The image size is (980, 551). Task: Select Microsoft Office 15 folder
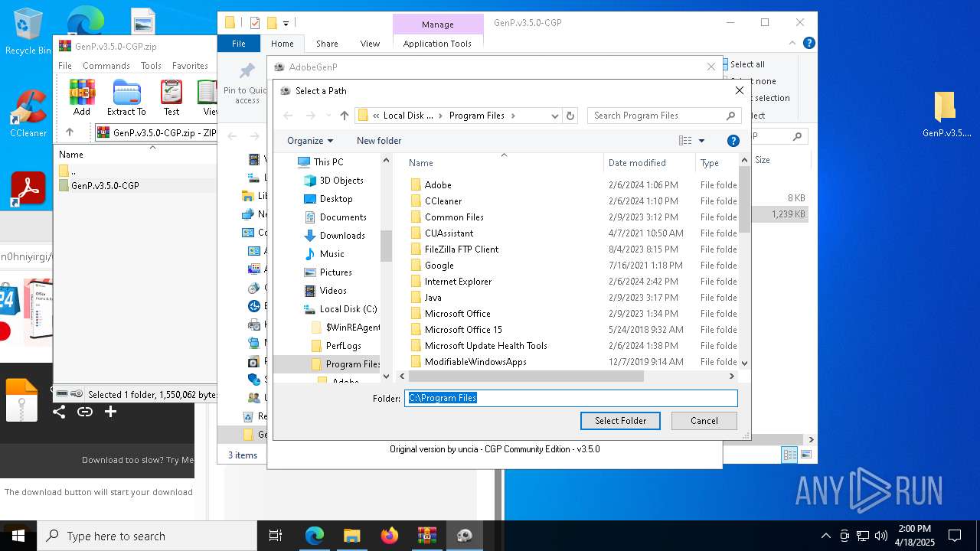click(x=463, y=330)
